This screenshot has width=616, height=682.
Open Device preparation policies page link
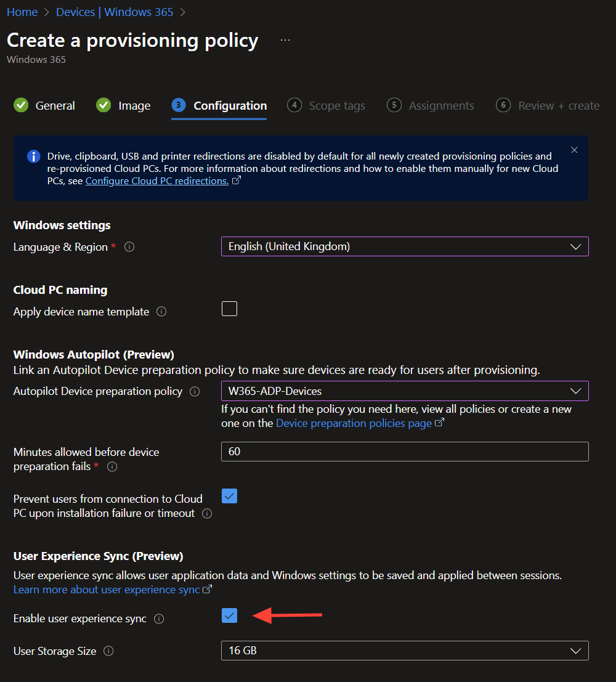coord(354,423)
